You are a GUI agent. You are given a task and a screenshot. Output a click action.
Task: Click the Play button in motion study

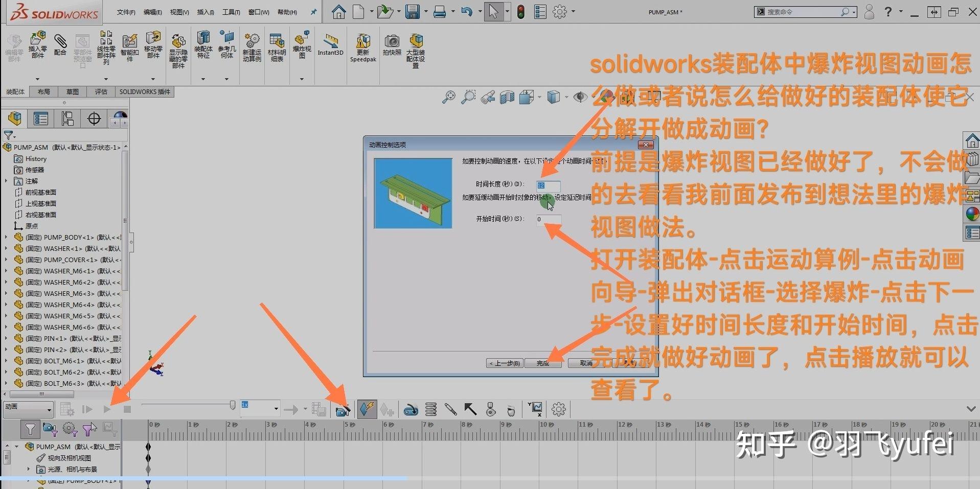pyautogui.click(x=107, y=409)
